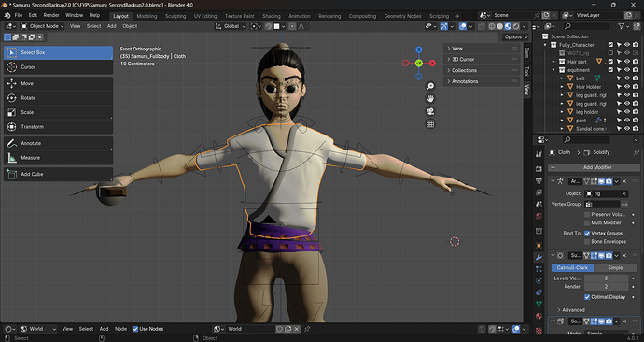
Task: Activate the Add Cube tool
Action: (58, 174)
